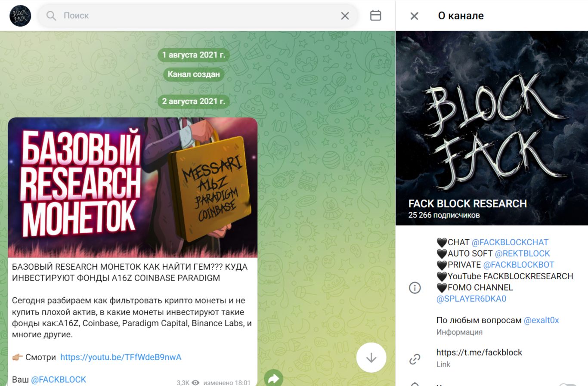The height and width of the screenshot is (386, 588).
Task: Open the BLOCK FACK channel cover photo
Action: 492,128
